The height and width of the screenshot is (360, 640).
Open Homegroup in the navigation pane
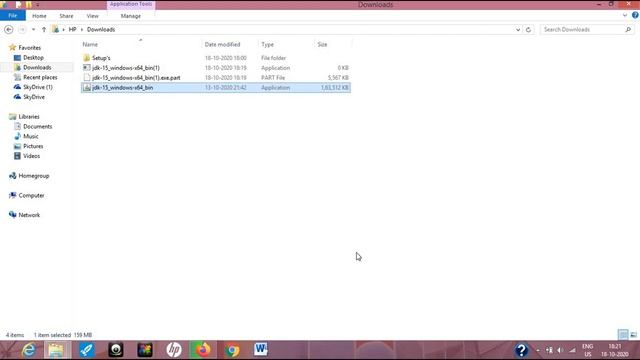tap(33, 176)
